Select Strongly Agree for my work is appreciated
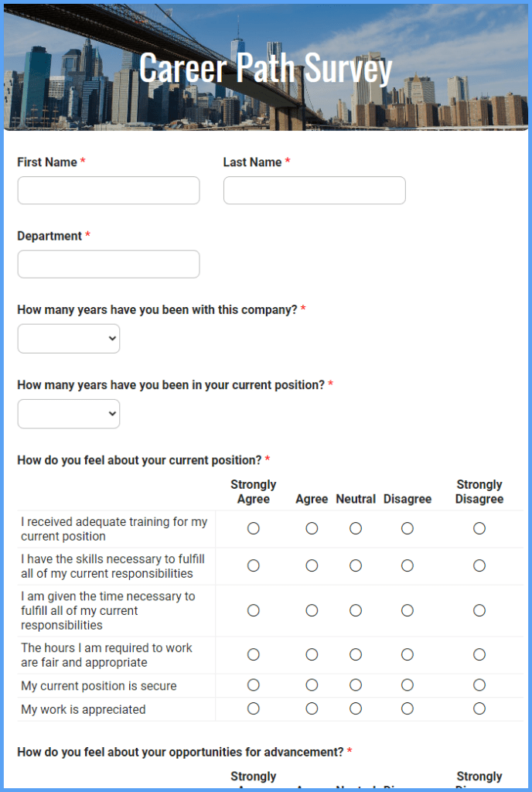532x792 pixels. point(253,708)
